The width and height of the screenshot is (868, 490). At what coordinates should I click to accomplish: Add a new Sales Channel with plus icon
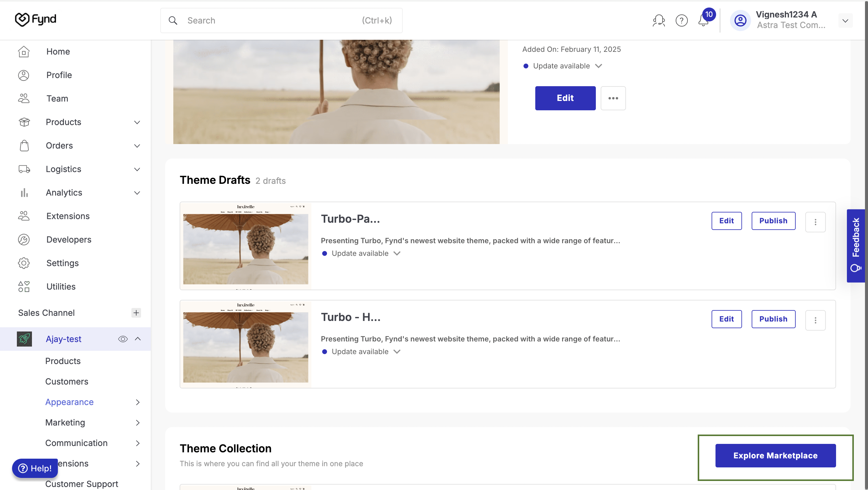136,313
